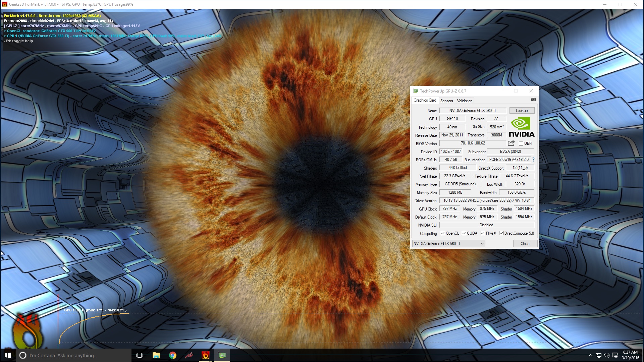Switch to the Sensors tab
The height and width of the screenshot is (362, 644).
[x=446, y=101]
